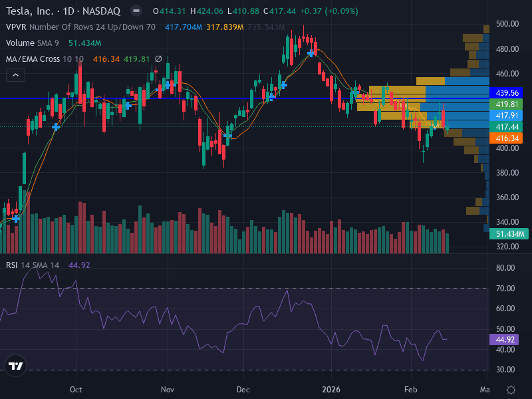Click the VPVR up volume 417.704M value
This screenshot has width=532, height=399.
(184, 27)
